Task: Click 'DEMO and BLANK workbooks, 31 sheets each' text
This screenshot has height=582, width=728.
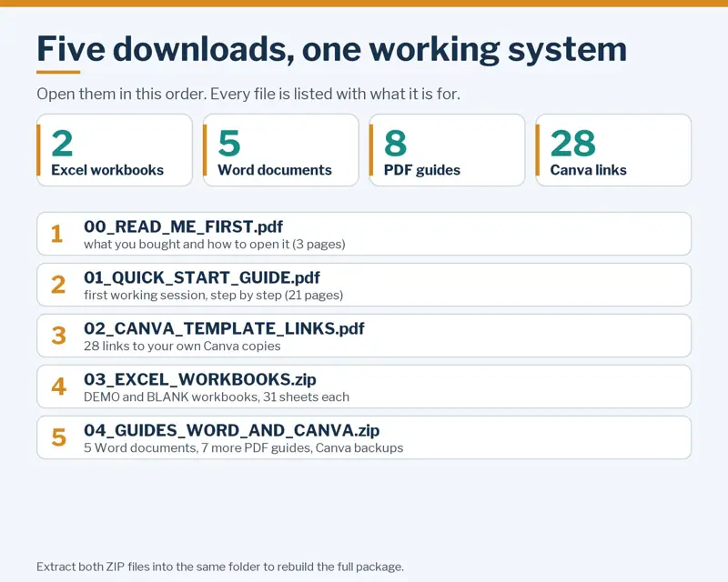Action: click(x=217, y=397)
